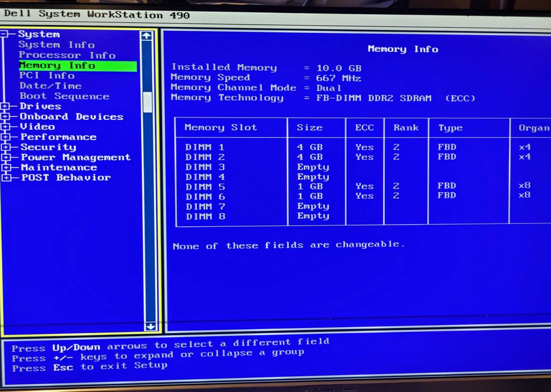Select the Drives group label

pyautogui.click(x=40, y=106)
